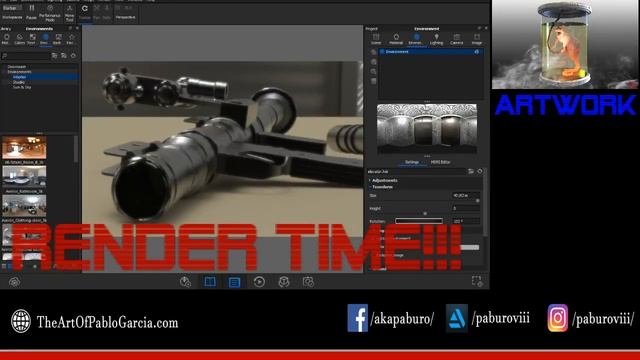640x360 pixels.
Task: Open the Image tab in Project panel
Action: click(476, 40)
